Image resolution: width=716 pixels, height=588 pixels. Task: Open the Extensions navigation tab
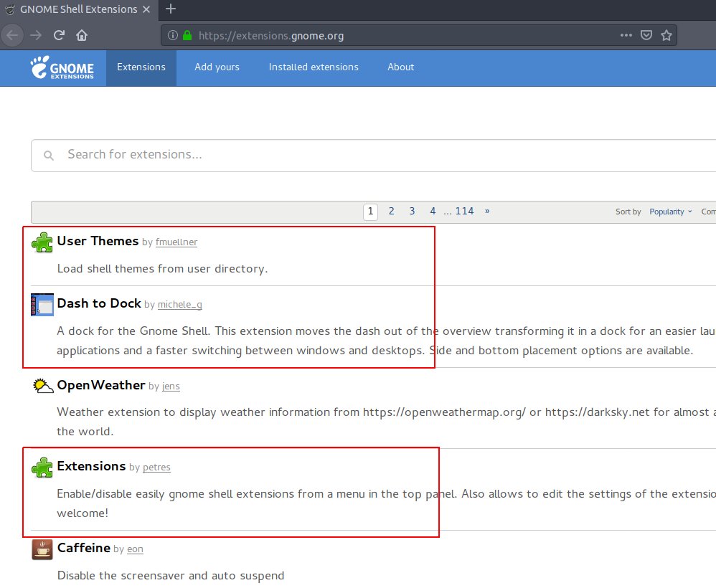pyautogui.click(x=141, y=67)
